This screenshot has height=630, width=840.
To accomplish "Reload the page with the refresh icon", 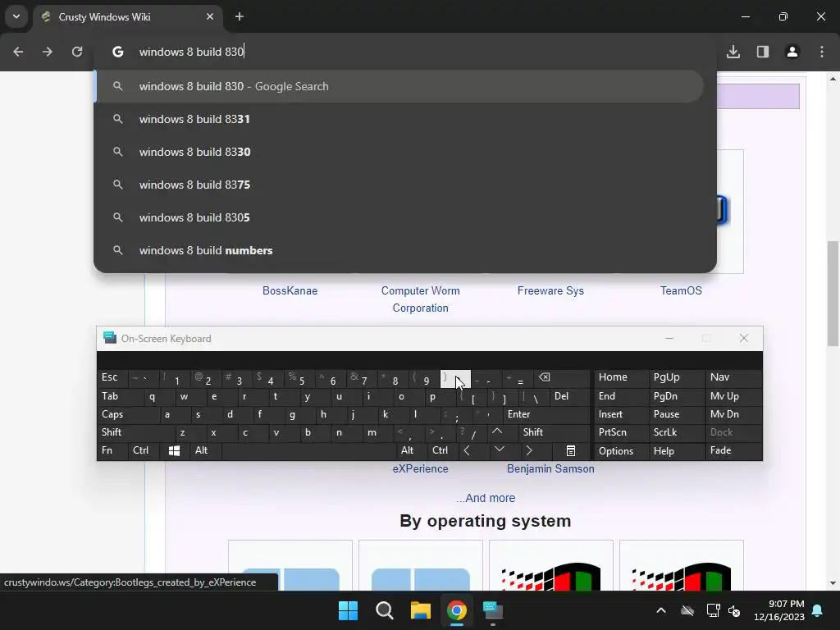I will pyautogui.click(x=77, y=52).
